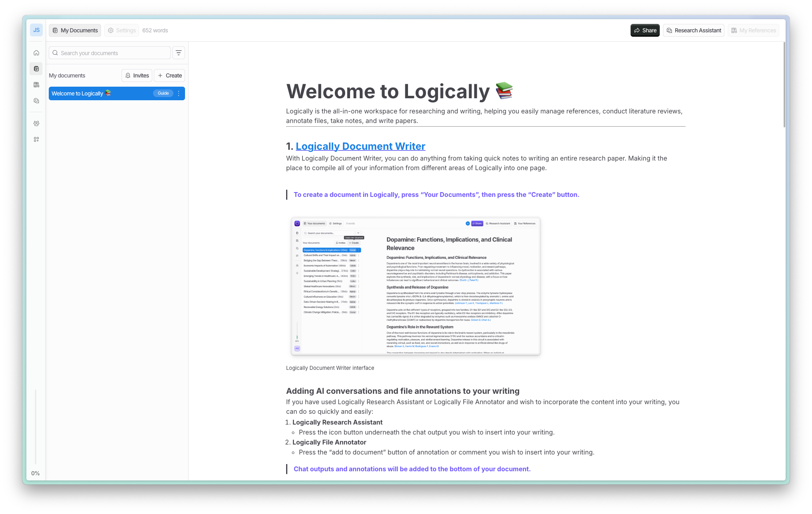The image size is (812, 514).
Task: Open the filter icon beside search
Action: pyautogui.click(x=179, y=53)
